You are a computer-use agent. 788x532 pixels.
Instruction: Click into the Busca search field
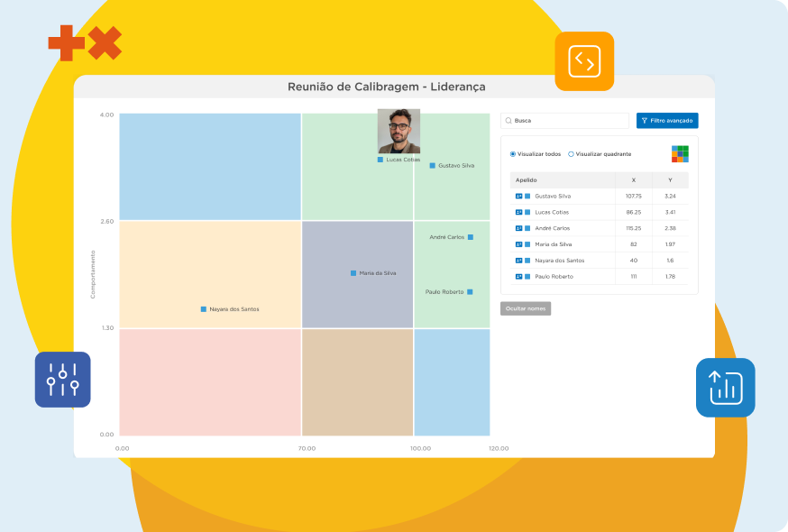(x=568, y=121)
